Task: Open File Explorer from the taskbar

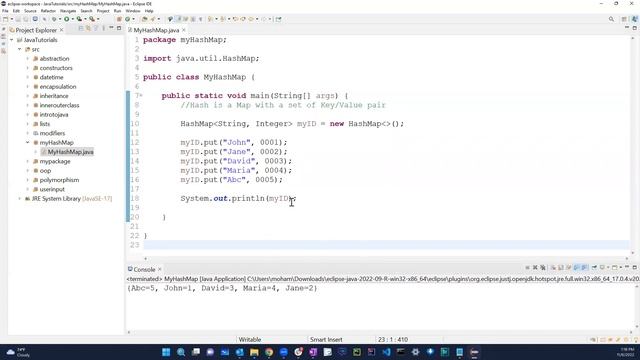Action: pos(254,352)
